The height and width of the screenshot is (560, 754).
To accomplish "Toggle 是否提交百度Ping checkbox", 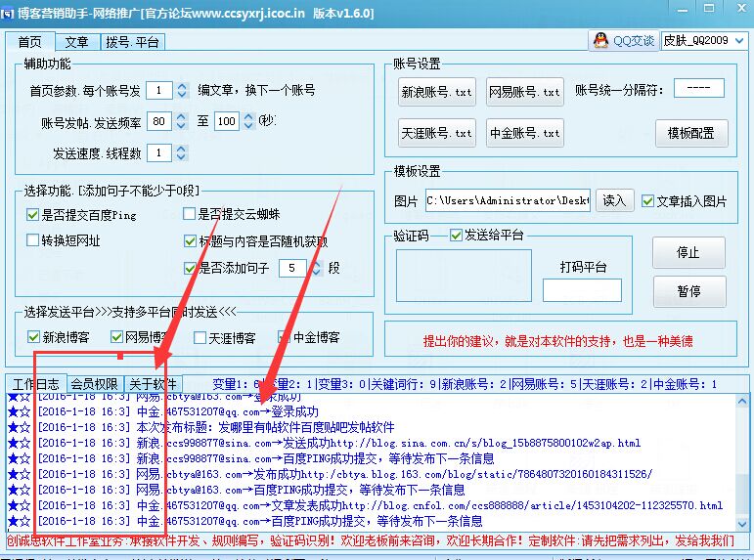I will click(x=32, y=214).
